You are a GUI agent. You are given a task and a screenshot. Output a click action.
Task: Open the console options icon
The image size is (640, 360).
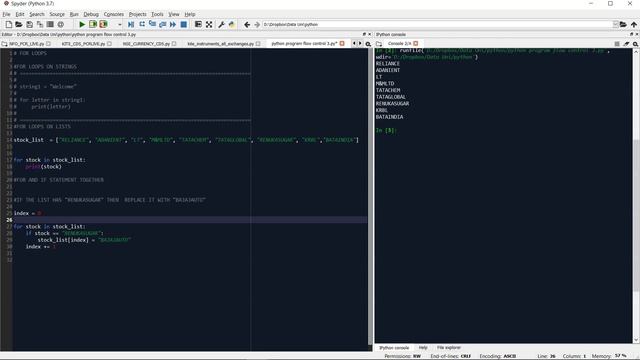(636, 44)
